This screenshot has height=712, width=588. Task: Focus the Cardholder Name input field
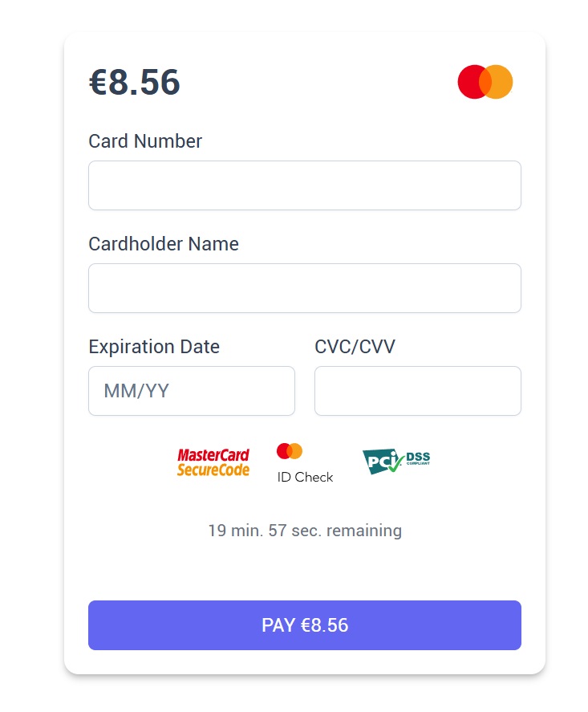[305, 288]
